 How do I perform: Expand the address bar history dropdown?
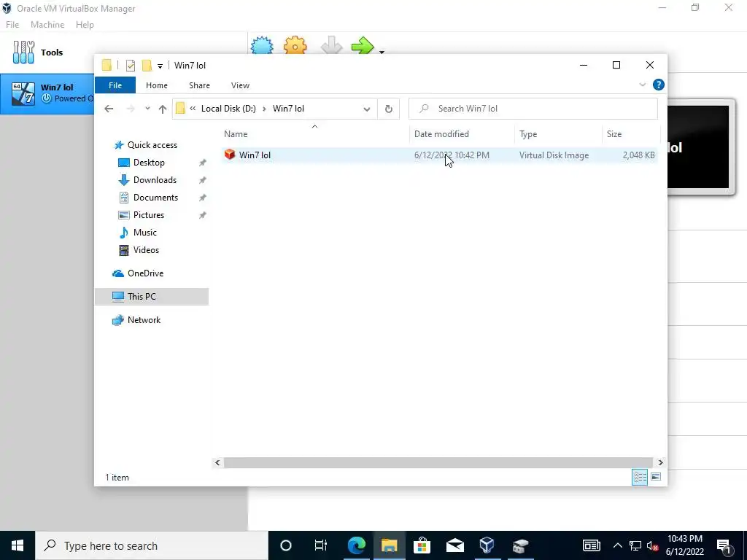point(366,109)
